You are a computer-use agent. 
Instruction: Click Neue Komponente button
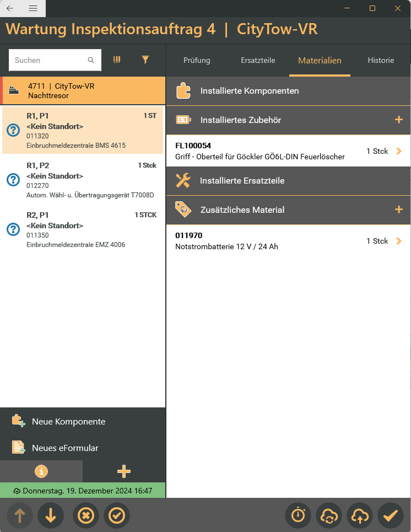pyautogui.click(x=68, y=421)
